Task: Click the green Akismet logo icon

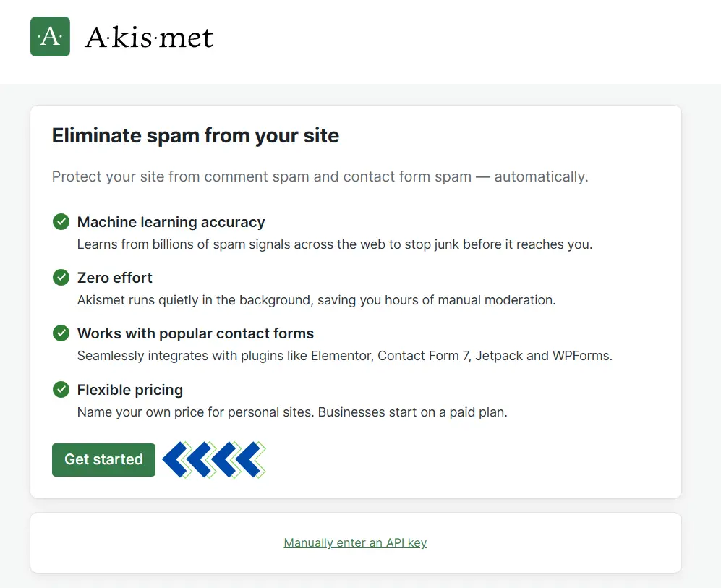Action: pos(50,36)
